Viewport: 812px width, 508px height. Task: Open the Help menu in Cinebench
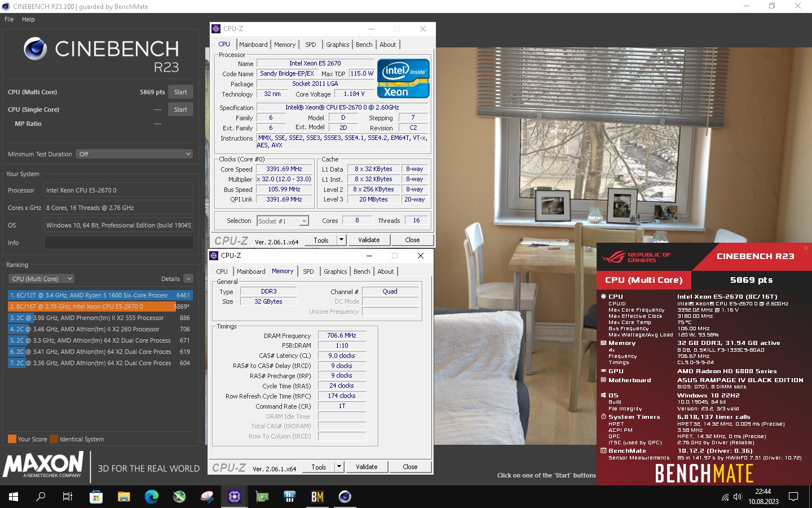28,19
